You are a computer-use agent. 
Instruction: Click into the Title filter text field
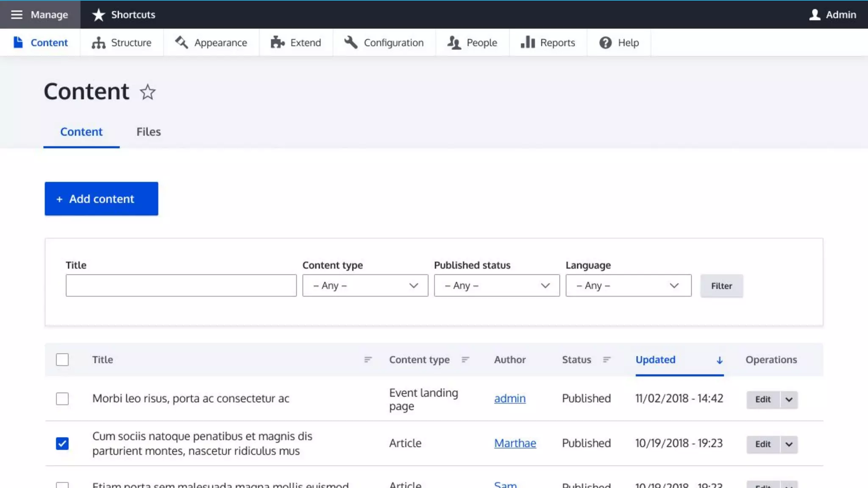click(x=181, y=286)
